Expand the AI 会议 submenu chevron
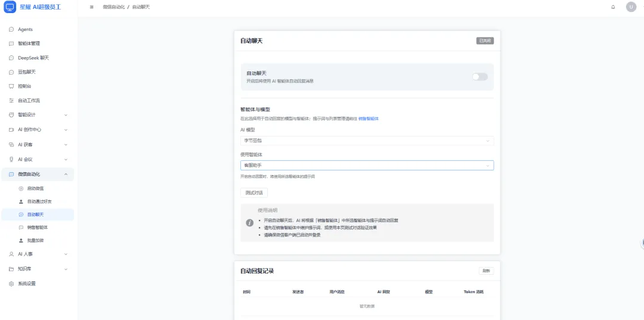 pos(66,159)
